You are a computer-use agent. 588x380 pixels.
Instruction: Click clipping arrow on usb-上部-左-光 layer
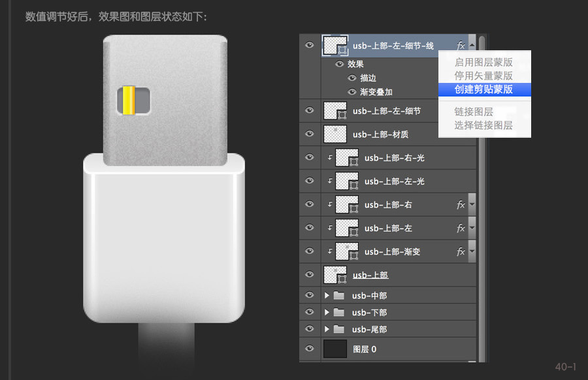pyautogui.click(x=330, y=181)
